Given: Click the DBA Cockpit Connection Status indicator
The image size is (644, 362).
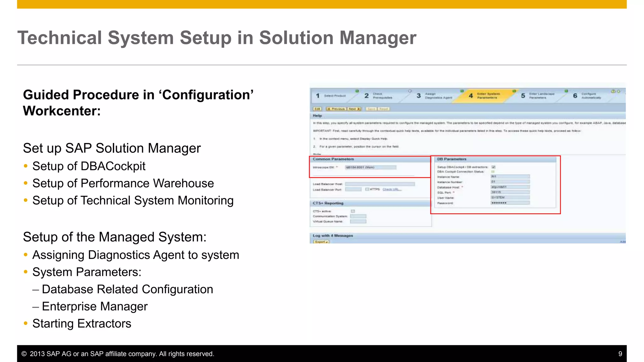Looking at the screenshot, I should pyautogui.click(x=493, y=172).
